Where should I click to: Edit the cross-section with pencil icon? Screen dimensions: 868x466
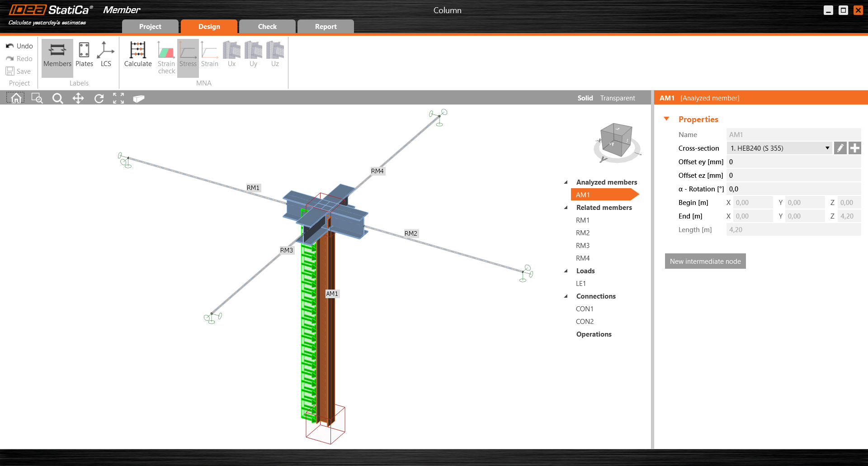840,148
